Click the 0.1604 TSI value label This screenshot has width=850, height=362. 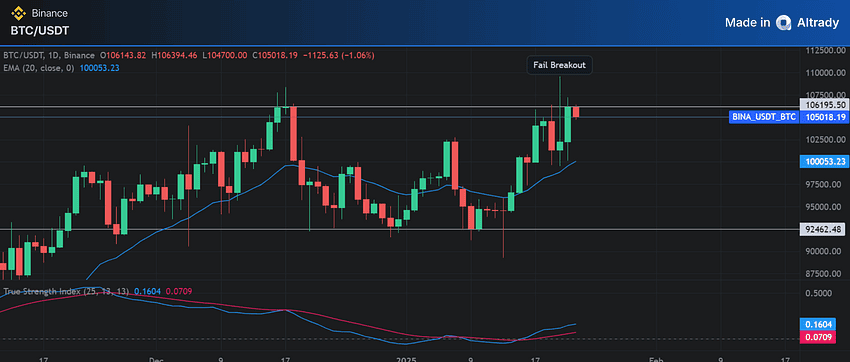point(825,325)
